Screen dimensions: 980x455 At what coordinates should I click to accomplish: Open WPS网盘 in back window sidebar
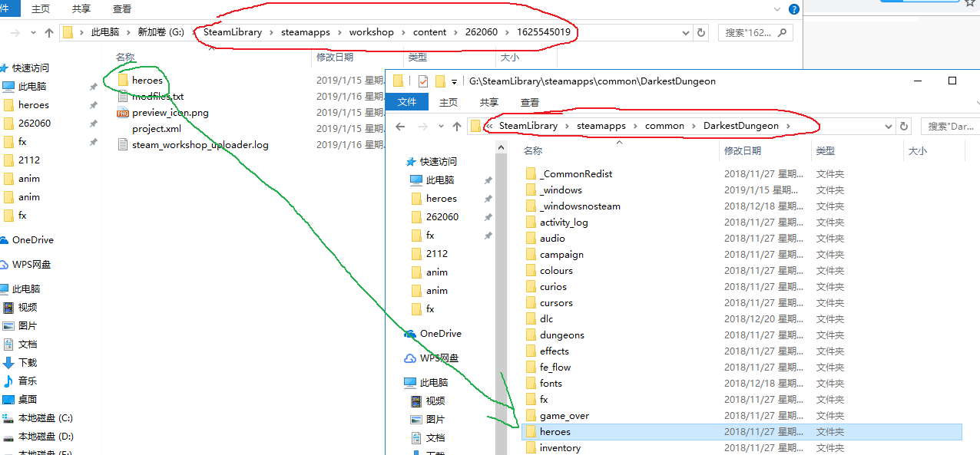pyautogui.click(x=31, y=265)
